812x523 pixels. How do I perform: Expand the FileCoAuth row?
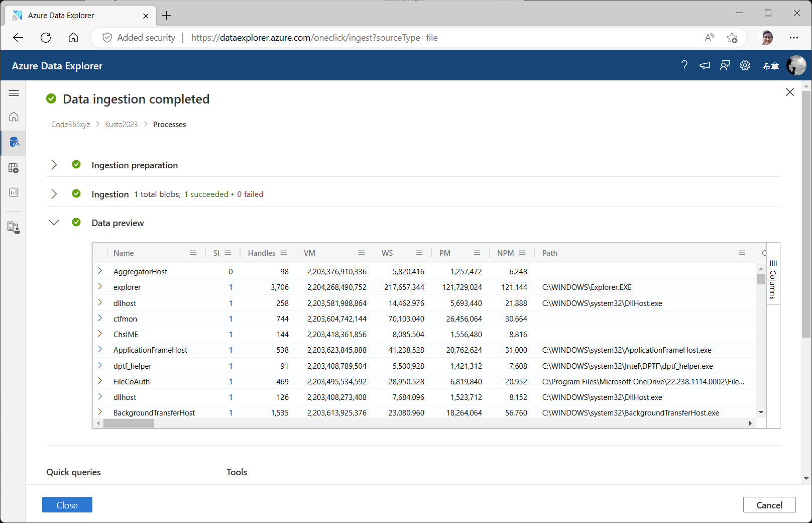[100, 381]
